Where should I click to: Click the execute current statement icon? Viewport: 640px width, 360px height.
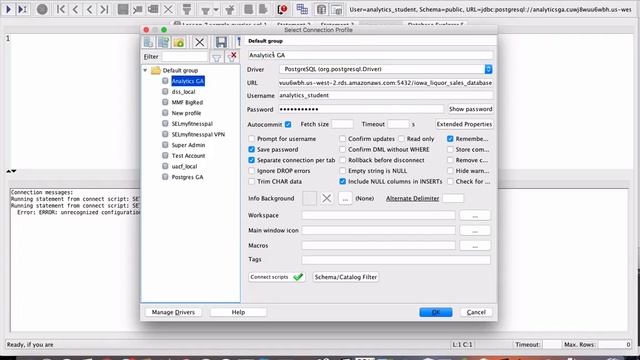click(x=22, y=9)
